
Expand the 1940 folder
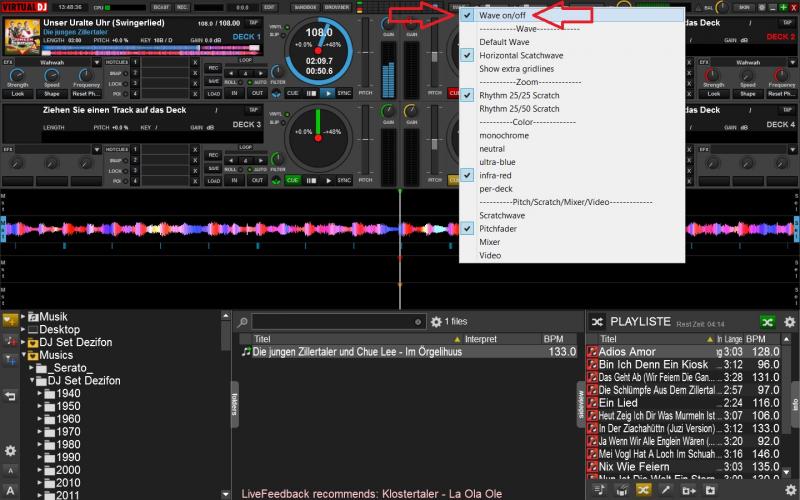[41, 394]
